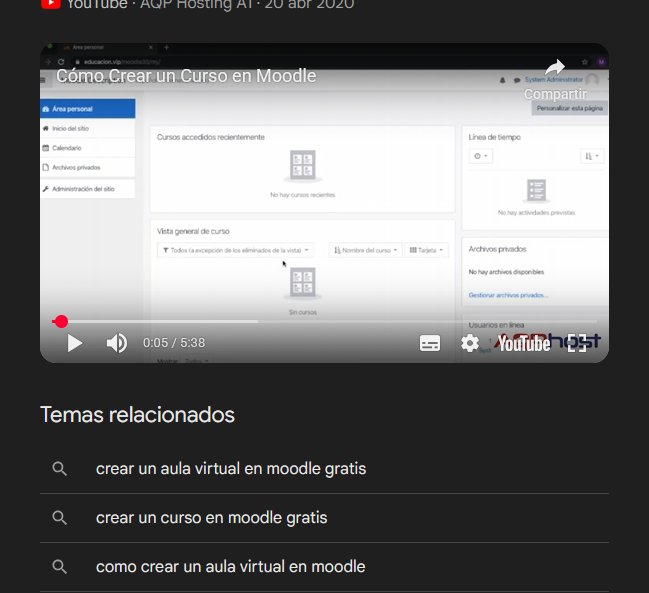Click search icon beside first related topic

(60, 468)
